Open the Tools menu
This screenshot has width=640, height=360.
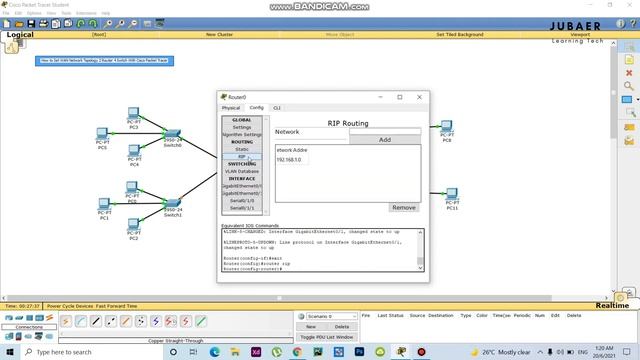click(66, 13)
